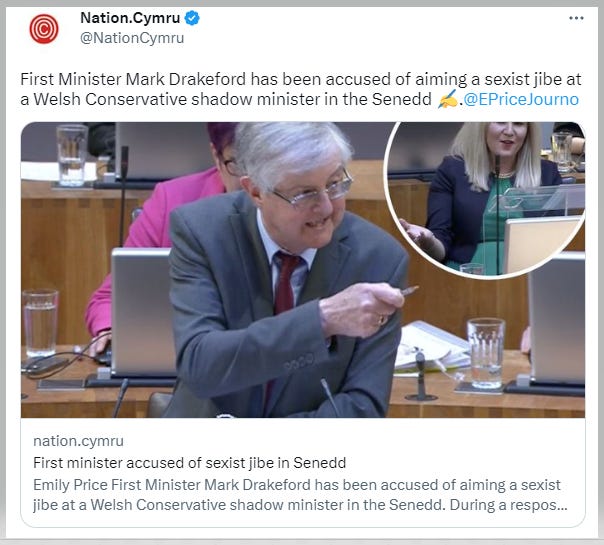604x545 pixels.
Task: Click the @NationCymru handle
Action: pyautogui.click(x=132, y=38)
